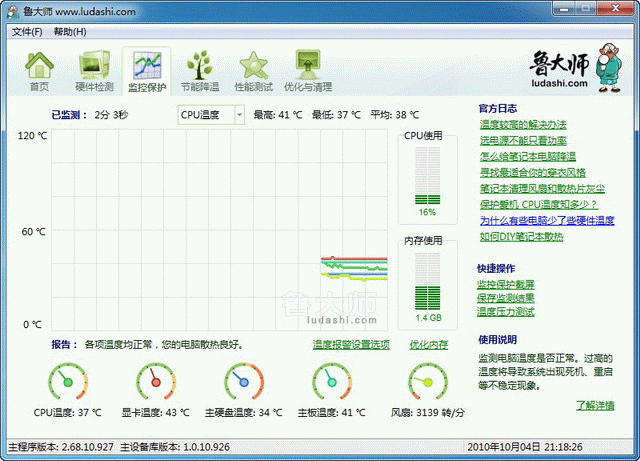Click the 优化内存 link
640x461 pixels.
429,345
